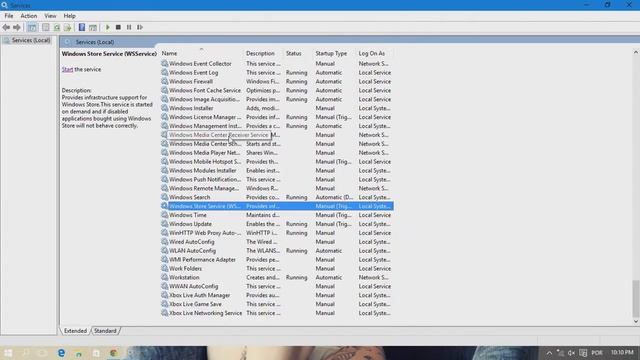
Task: Click the Start the service link
Action: 67,69
